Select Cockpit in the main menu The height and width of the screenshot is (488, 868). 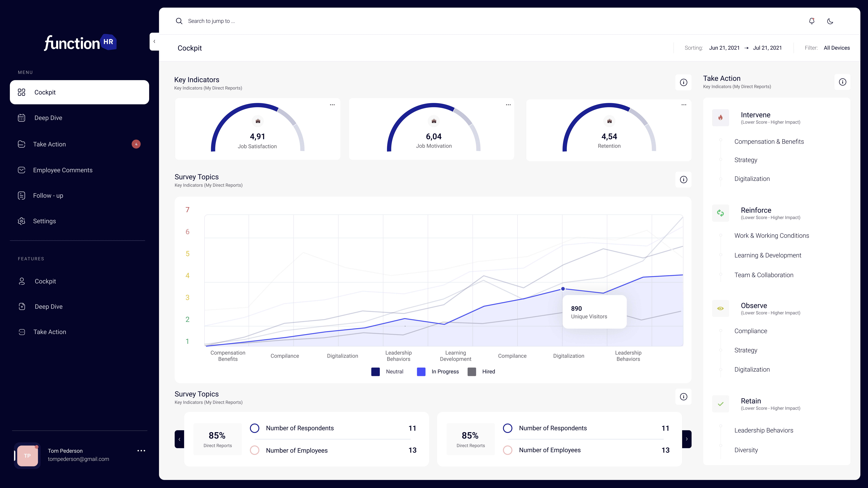pyautogui.click(x=79, y=92)
